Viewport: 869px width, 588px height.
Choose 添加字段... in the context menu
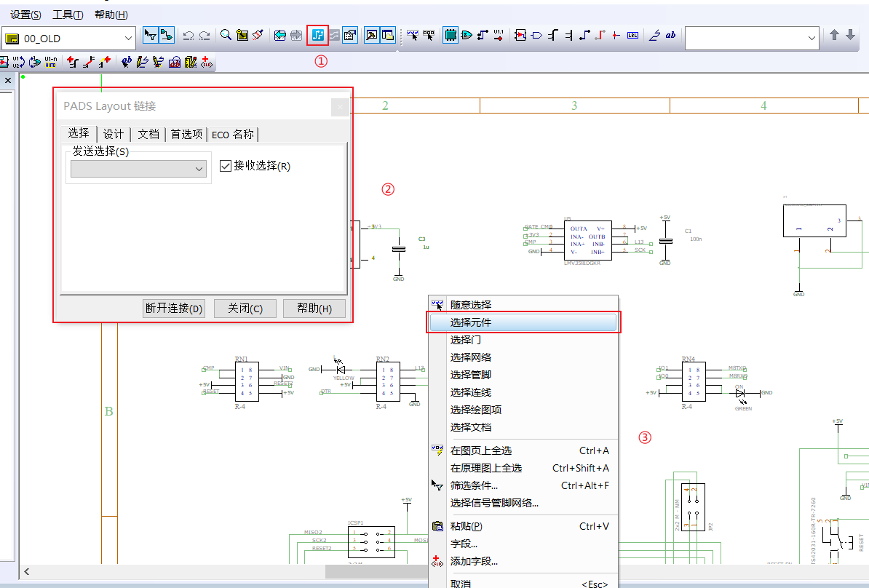click(523, 561)
